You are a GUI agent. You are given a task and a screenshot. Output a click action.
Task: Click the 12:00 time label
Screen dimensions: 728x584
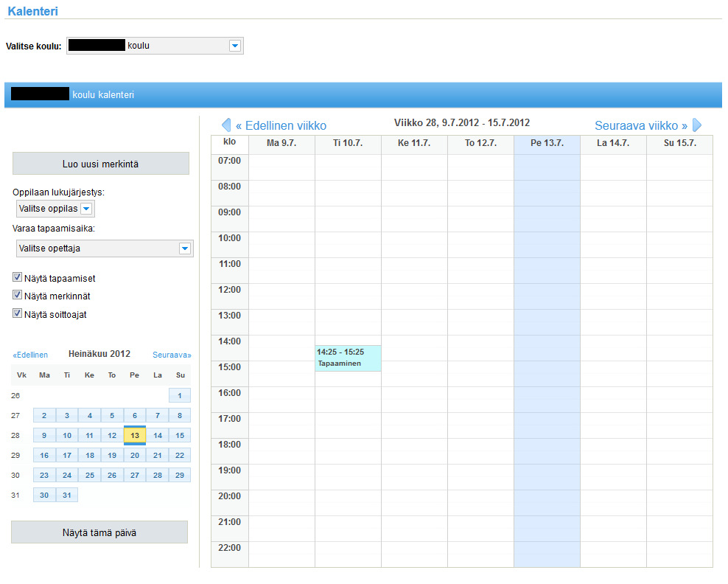pyautogui.click(x=229, y=290)
